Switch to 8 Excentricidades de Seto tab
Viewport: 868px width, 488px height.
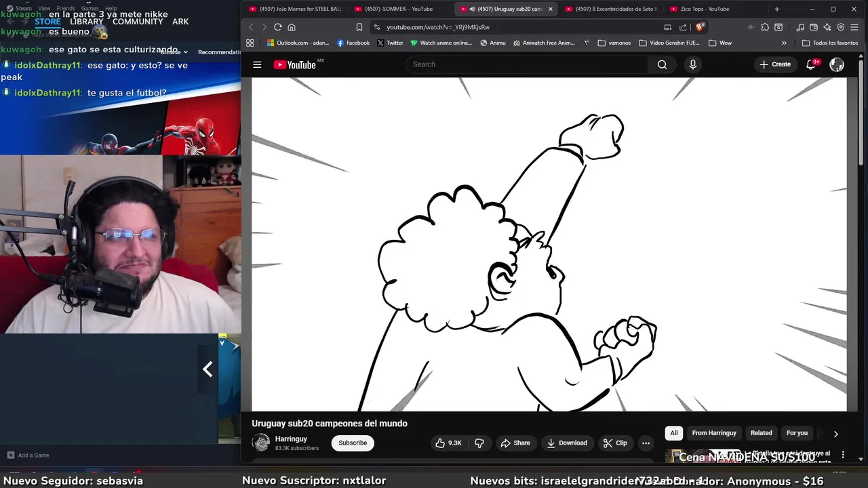click(x=610, y=9)
